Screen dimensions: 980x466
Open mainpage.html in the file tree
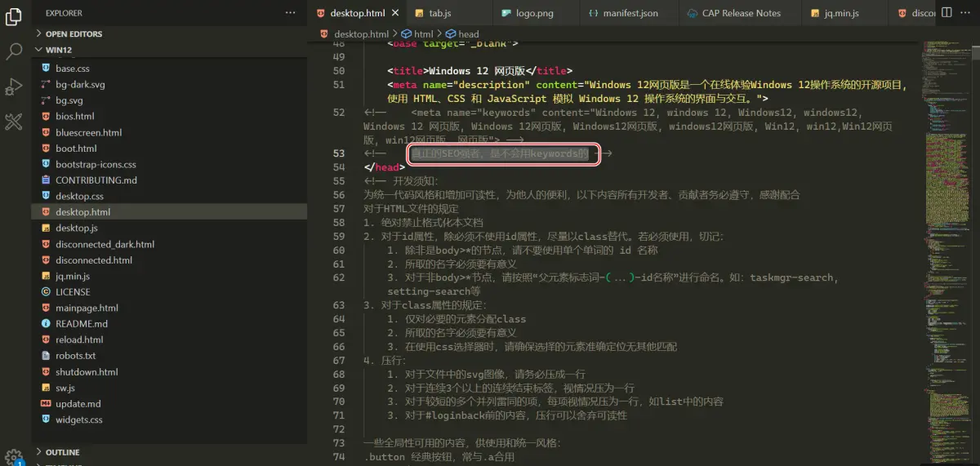pyautogui.click(x=87, y=308)
